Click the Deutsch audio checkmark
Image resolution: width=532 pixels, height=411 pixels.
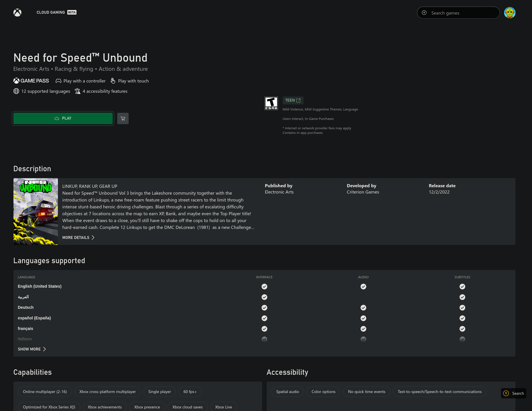click(363, 308)
